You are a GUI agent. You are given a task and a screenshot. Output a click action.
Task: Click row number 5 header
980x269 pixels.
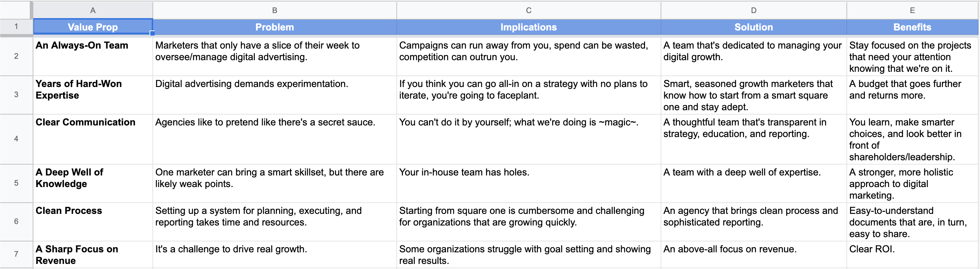click(x=16, y=183)
